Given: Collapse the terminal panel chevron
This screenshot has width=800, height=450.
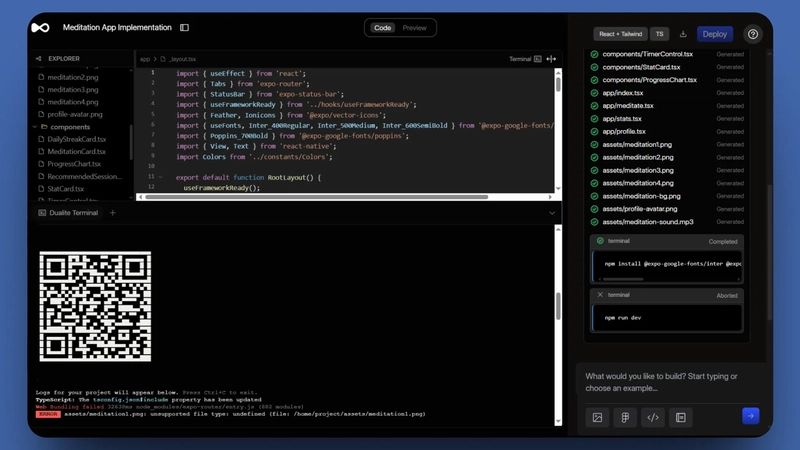Looking at the screenshot, I should click(552, 213).
